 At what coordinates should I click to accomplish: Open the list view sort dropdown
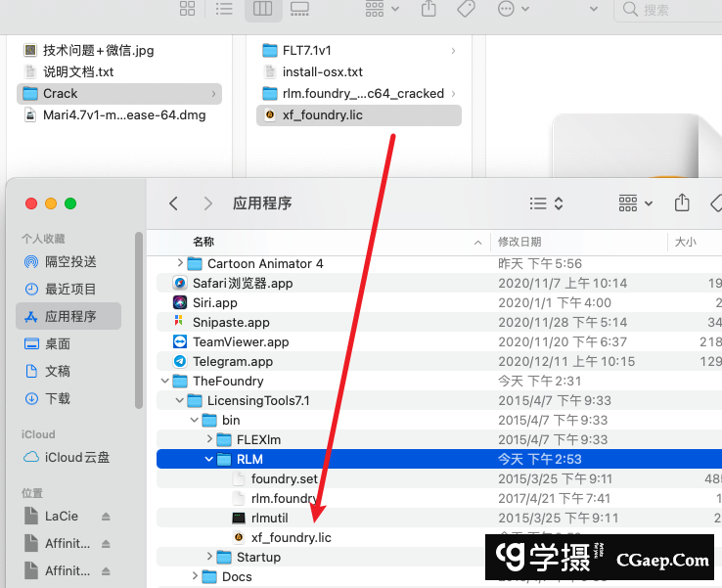click(546, 204)
